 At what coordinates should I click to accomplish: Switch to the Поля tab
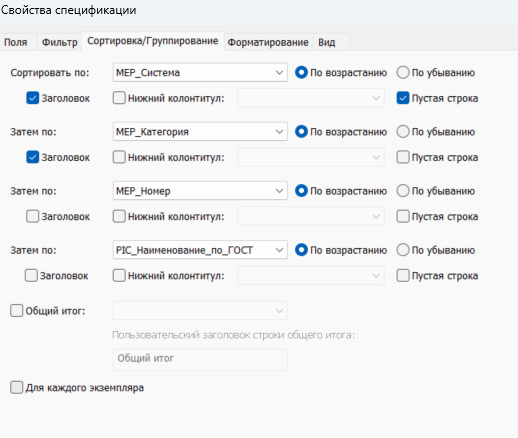pyautogui.click(x=16, y=42)
